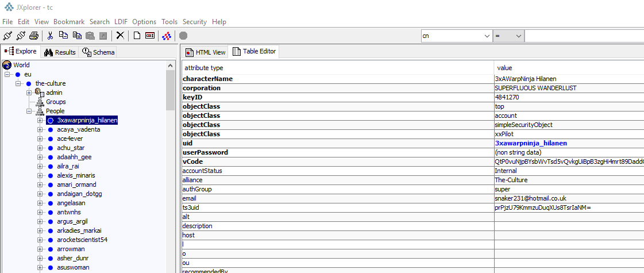This screenshot has width=644, height=273.
Task: Click the Connect to server toolbar icon
Action: [x=7, y=36]
